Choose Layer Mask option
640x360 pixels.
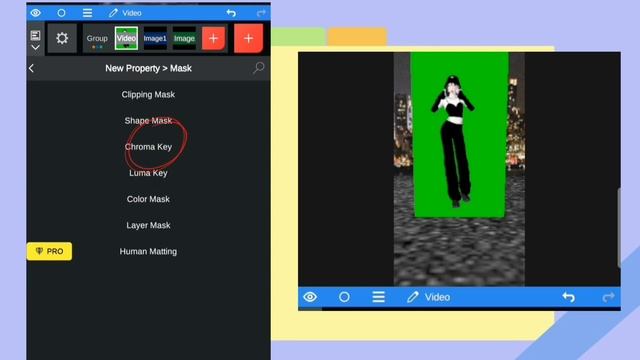(x=148, y=225)
